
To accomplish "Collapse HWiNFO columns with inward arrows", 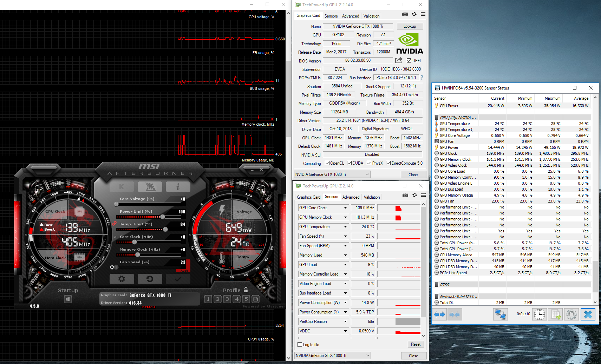I will click(455, 315).
